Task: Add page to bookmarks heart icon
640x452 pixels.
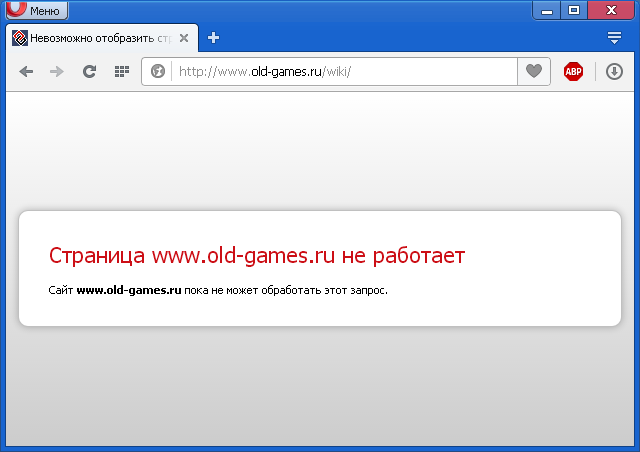Action: pyautogui.click(x=534, y=71)
